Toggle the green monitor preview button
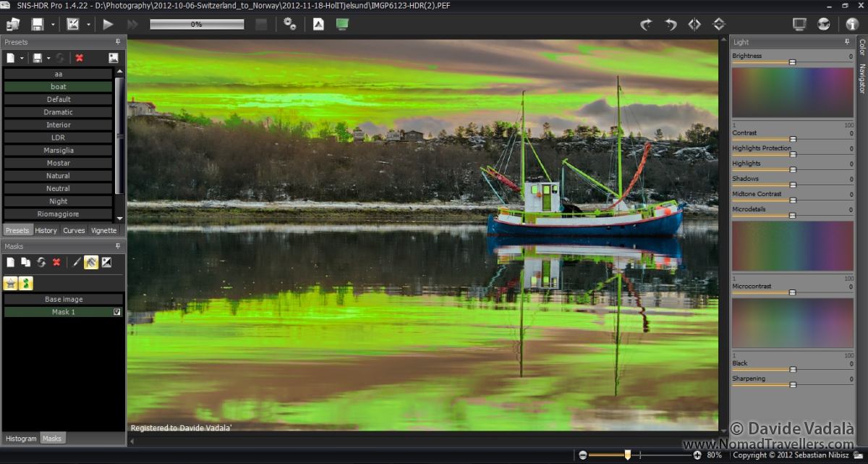Viewport: 868px width, 464px height. (x=342, y=24)
